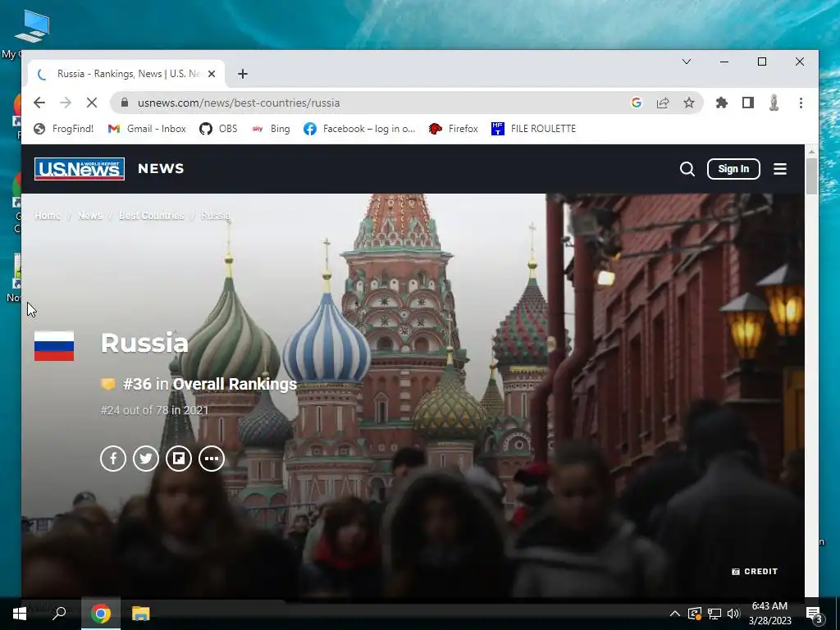The image size is (840, 630).
Task: Click the Google icon in address bar
Action: [x=637, y=103]
